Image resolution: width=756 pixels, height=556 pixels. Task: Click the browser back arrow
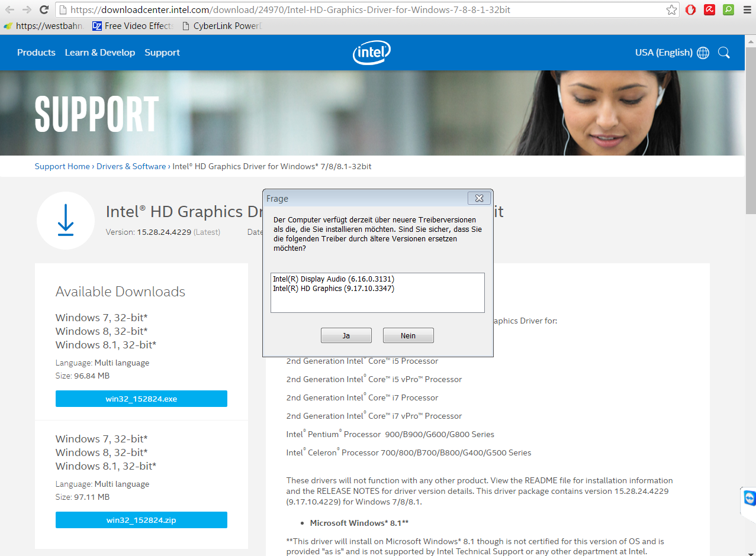[9, 10]
